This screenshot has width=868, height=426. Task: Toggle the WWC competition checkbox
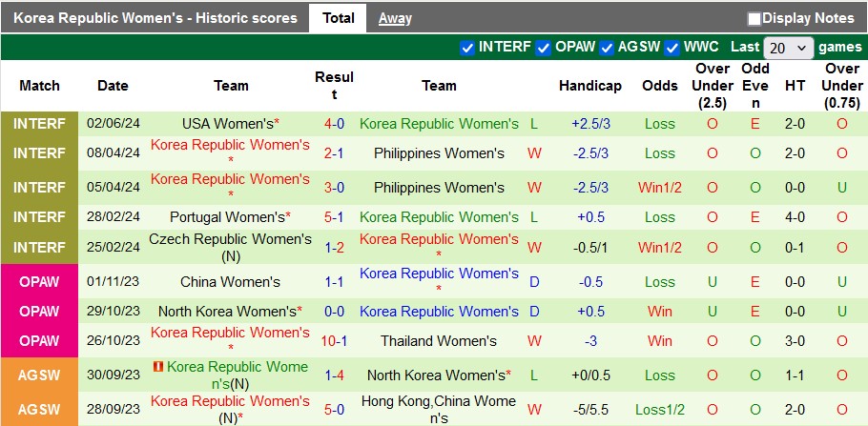click(x=672, y=48)
